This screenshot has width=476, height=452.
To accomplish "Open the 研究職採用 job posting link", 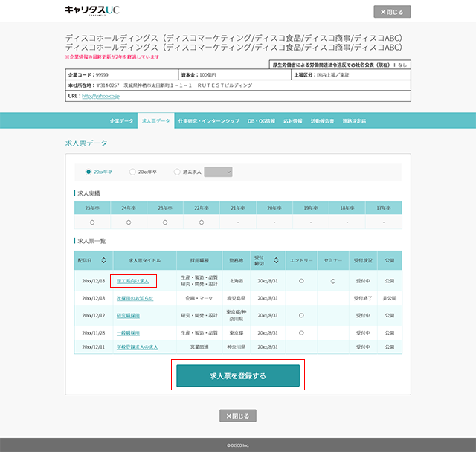I will [128, 316].
